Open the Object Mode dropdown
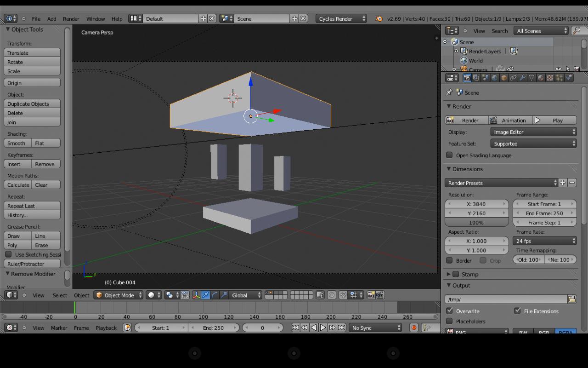Image resolution: width=588 pixels, height=368 pixels. pyautogui.click(x=119, y=295)
